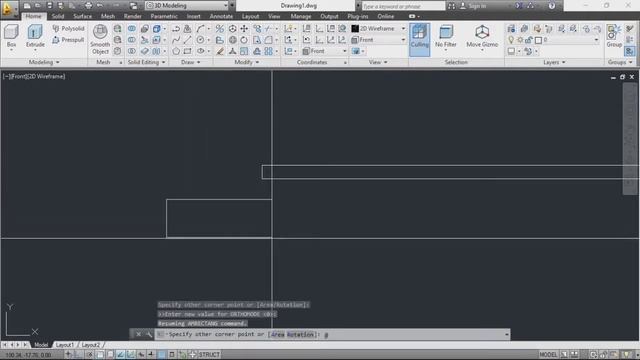Viewport: 640px width, 360px height.
Task: Pick the Polygon tool in Draw panel
Action: (x=176, y=51)
